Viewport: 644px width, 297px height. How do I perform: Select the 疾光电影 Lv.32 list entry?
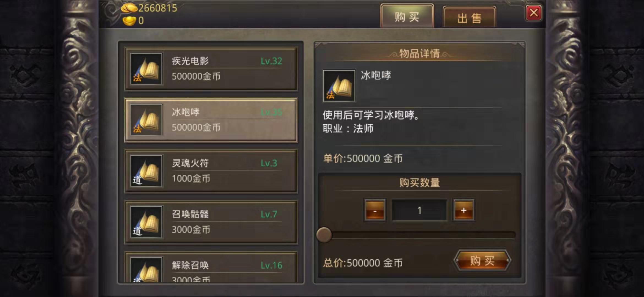pyautogui.click(x=211, y=69)
